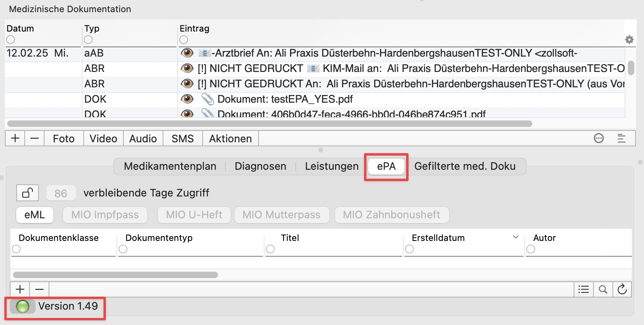Toggle the Typ column filter circle
This screenshot has height=325, width=644.
[88, 40]
